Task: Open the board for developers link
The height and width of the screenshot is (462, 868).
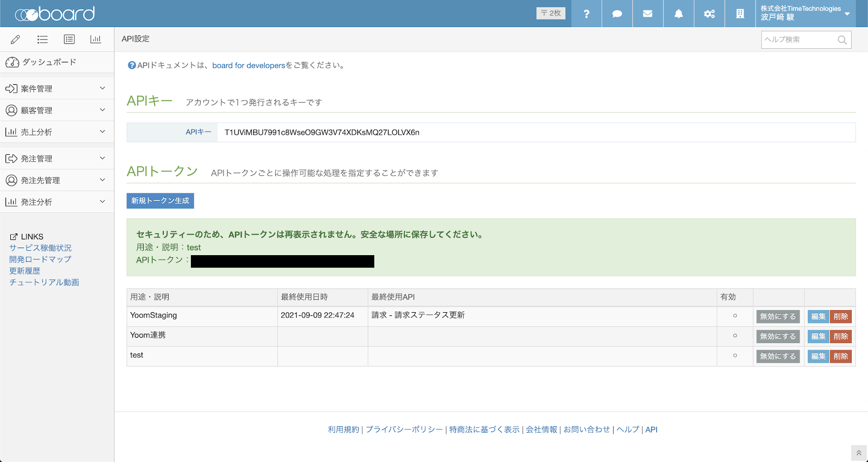Action: [x=248, y=66]
